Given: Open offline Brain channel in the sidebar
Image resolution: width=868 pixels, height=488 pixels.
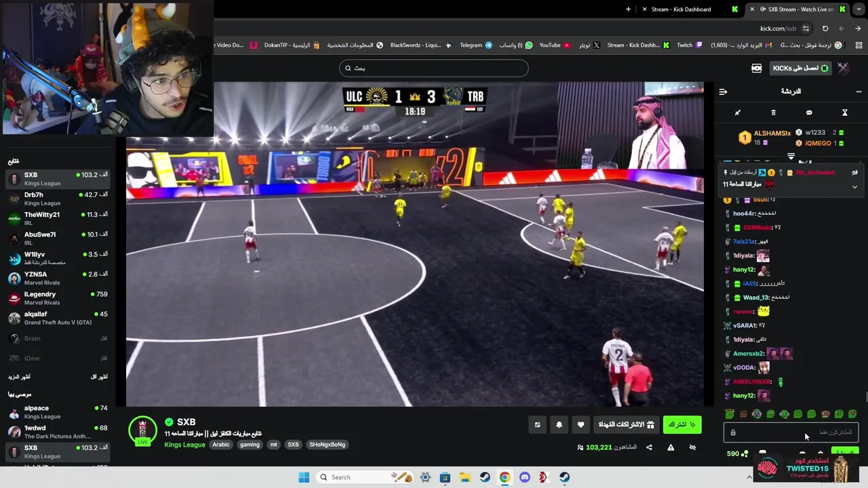Looking at the screenshot, I should [x=58, y=338].
